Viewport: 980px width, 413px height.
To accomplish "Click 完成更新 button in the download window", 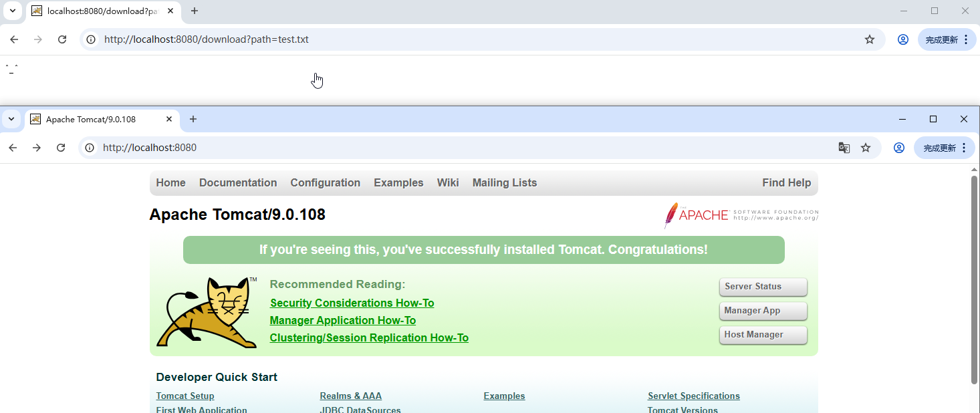I will coord(947,39).
